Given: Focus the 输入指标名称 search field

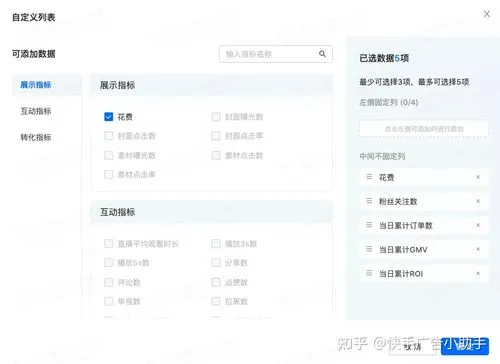Looking at the screenshot, I should (x=276, y=54).
